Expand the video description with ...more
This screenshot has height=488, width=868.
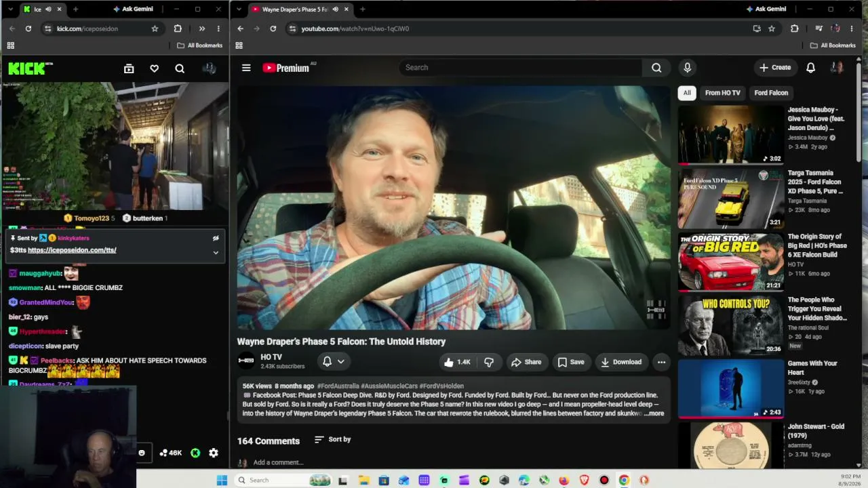pos(654,413)
